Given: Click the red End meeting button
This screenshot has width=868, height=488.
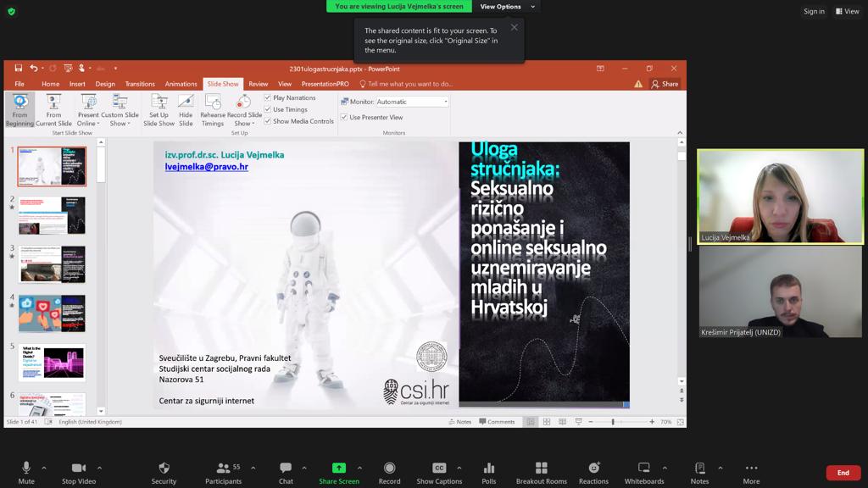Looking at the screenshot, I should pos(843,473).
